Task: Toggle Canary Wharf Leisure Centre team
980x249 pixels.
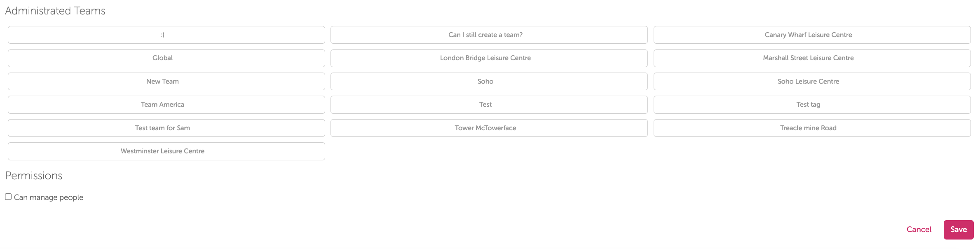Action: pos(812,35)
